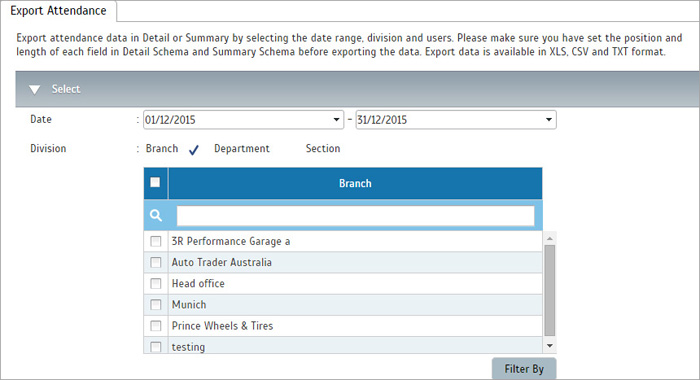This screenshot has width=700, height=380.
Task: Tick the Head office checkbox
Action: tap(155, 283)
